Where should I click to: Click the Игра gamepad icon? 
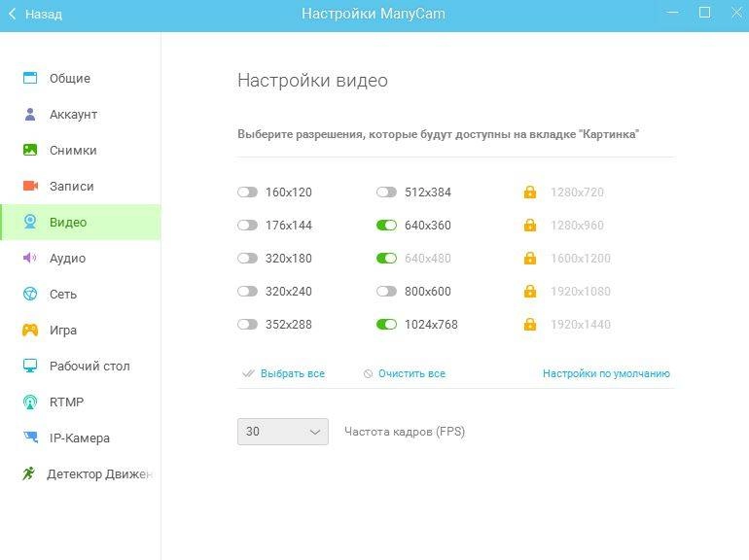(x=30, y=330)
